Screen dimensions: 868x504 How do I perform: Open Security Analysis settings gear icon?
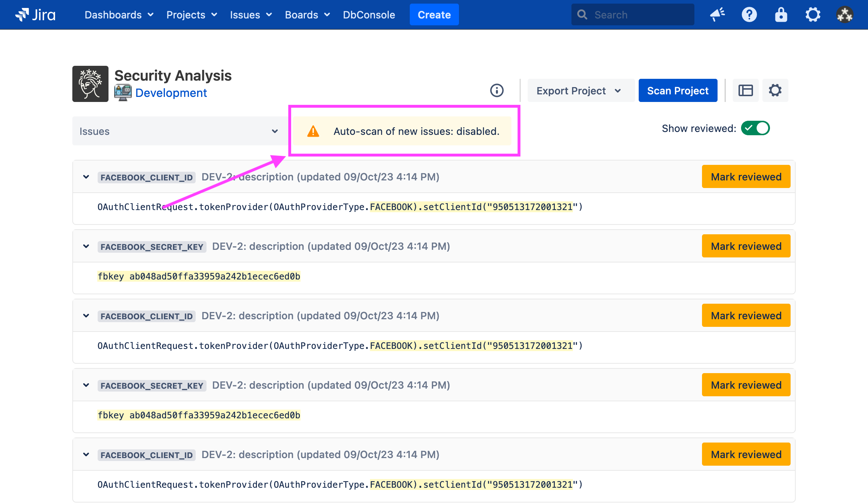pos(775,90)
